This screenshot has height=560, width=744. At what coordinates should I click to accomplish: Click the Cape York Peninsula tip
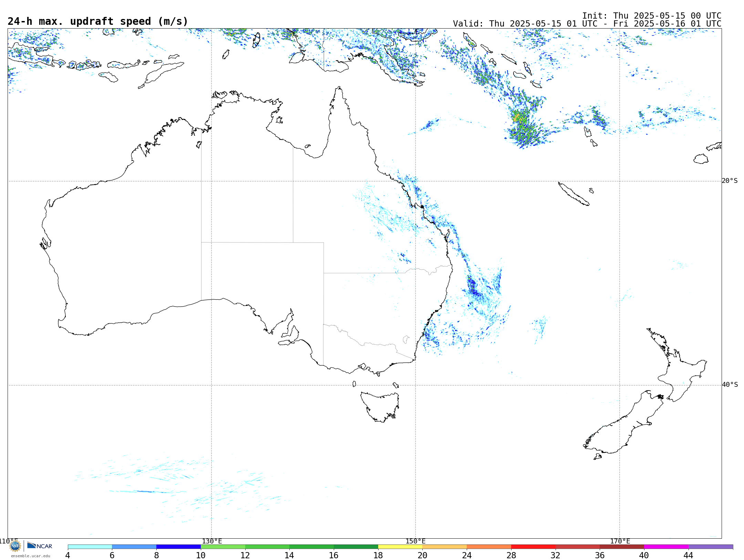(339, 89)
